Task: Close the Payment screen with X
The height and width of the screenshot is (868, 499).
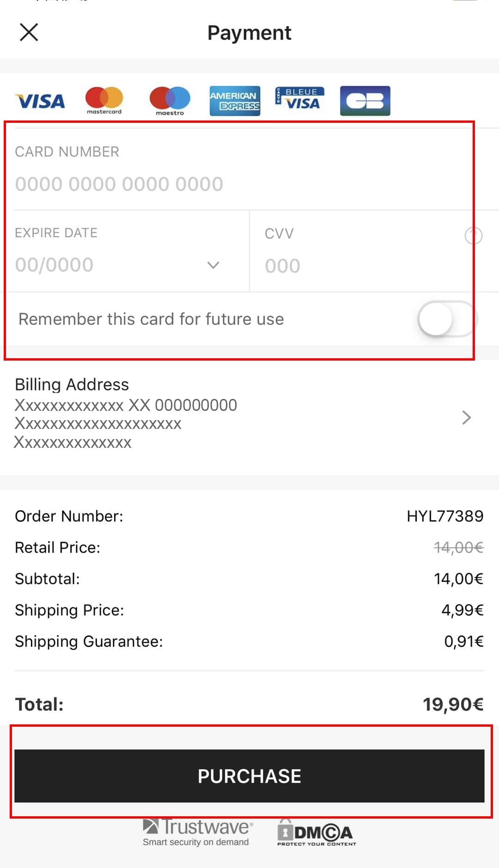Action: click(x=29, y=32)
